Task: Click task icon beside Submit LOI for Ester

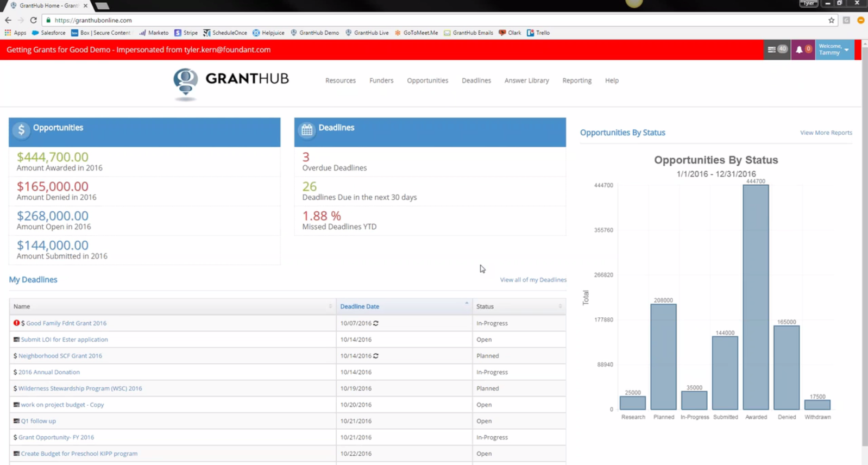Action: point(16,340)
